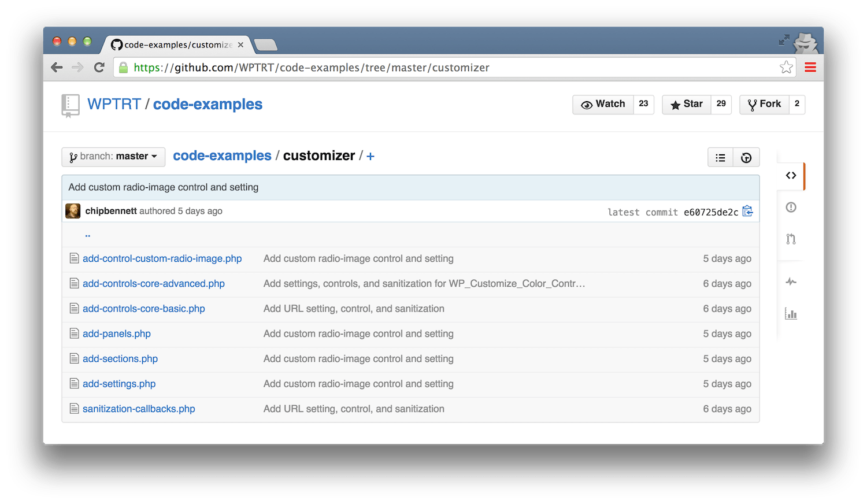Open the watchers count 23

pos(643,104)
